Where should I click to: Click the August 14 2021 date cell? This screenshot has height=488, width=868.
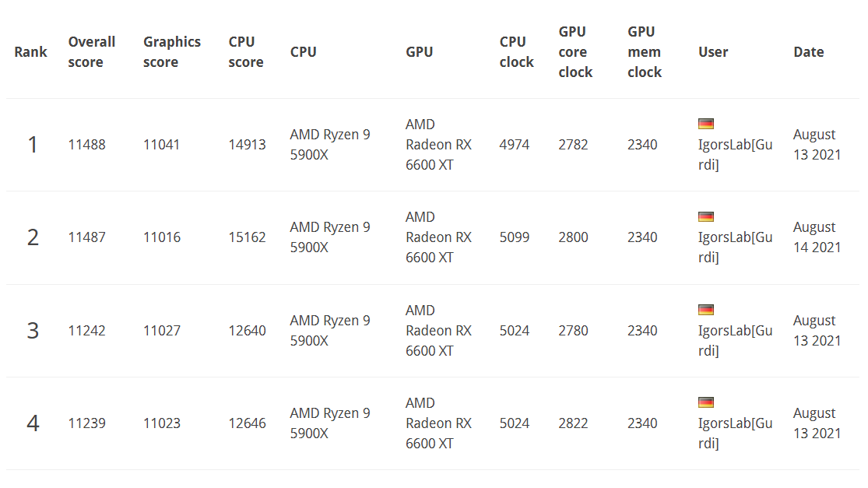tap(817, 237)
